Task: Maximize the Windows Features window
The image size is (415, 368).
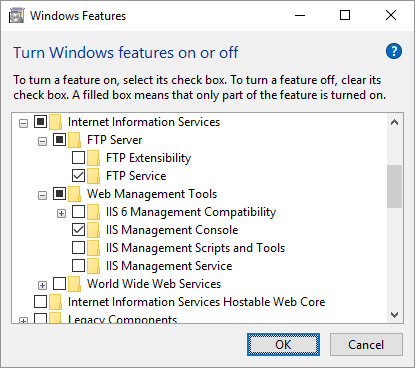Action: click(x=345, y=15)
